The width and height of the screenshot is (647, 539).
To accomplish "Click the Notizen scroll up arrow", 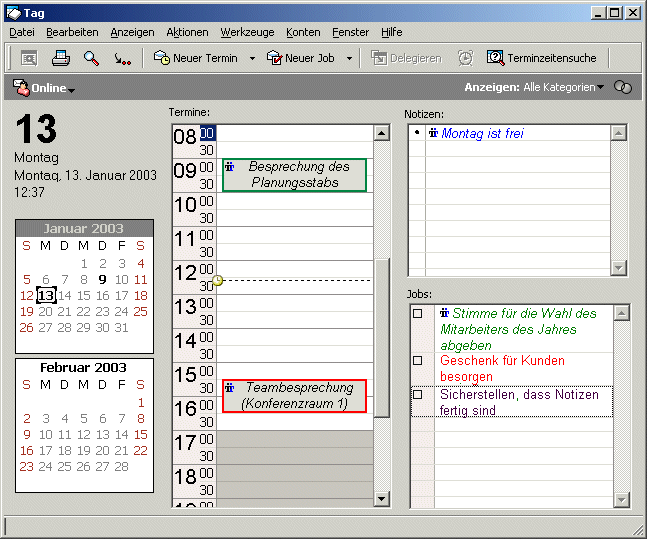I will (x=619, y=133).
